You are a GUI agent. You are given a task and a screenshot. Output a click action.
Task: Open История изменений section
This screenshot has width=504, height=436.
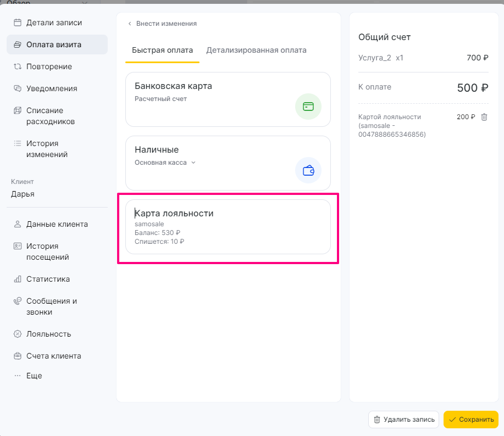pyautogui.click(x=47, y=149)
